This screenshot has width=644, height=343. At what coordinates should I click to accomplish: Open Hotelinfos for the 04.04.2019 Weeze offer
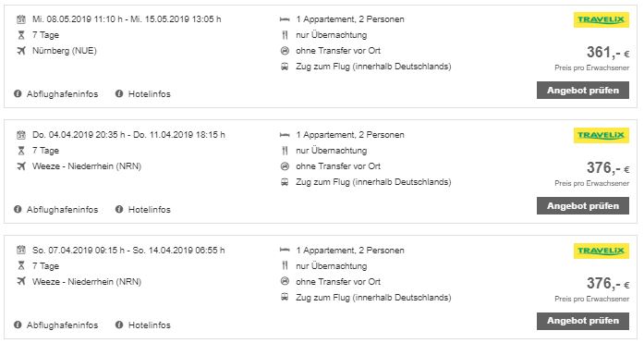point(142,209)
